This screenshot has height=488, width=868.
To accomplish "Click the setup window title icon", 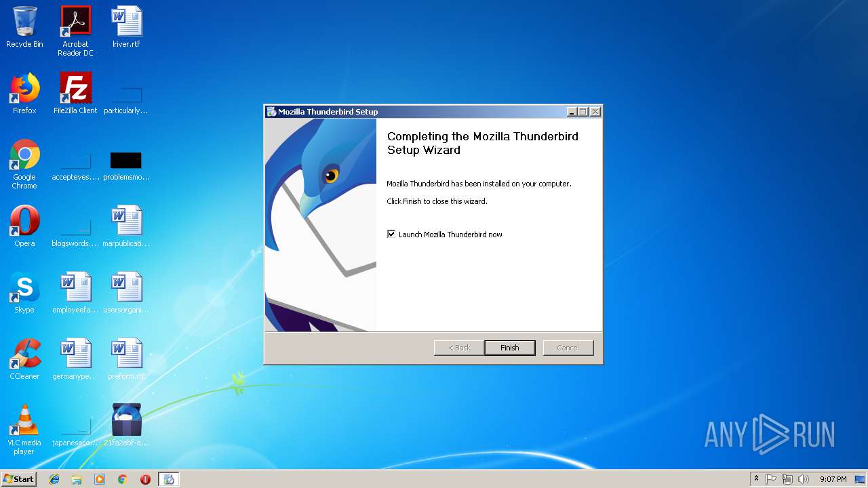I will [x=271, y=112].
